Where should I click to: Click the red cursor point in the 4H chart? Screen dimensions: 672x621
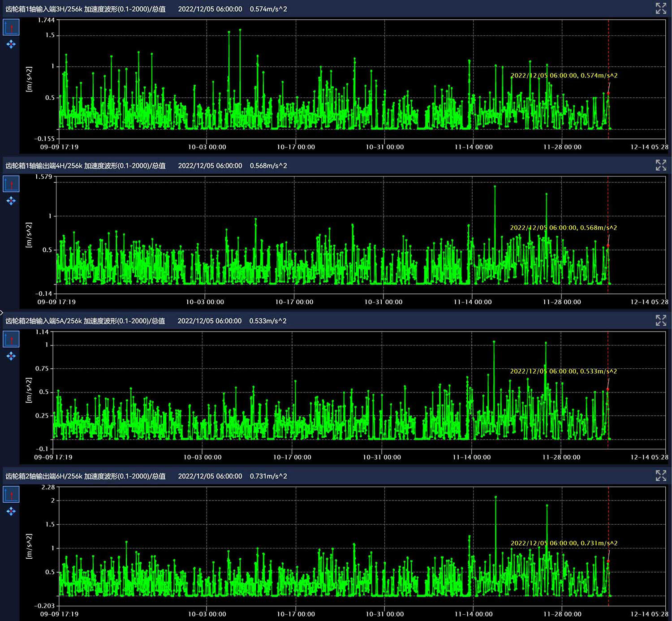[x=608, y=246]
